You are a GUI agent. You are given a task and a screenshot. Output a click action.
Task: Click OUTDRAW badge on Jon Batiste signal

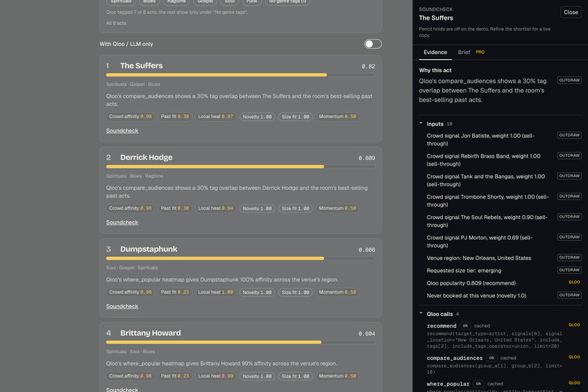(x=569, y=135)
